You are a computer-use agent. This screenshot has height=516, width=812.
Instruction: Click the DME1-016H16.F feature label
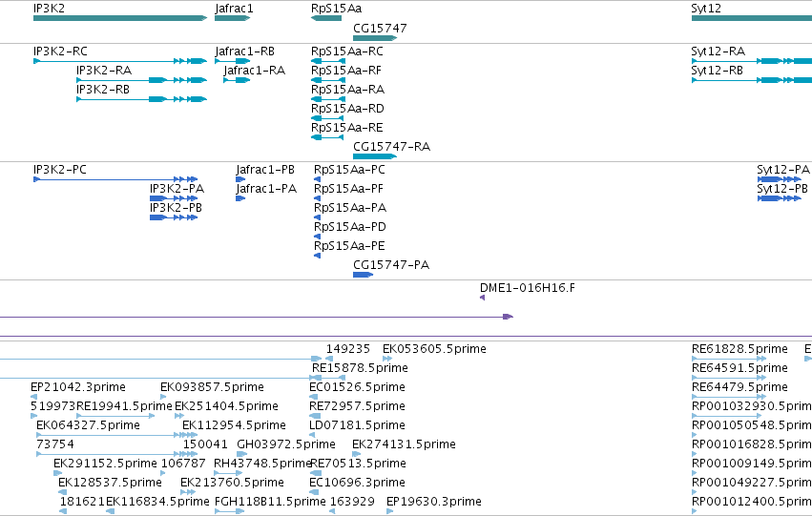pos(527,288)
